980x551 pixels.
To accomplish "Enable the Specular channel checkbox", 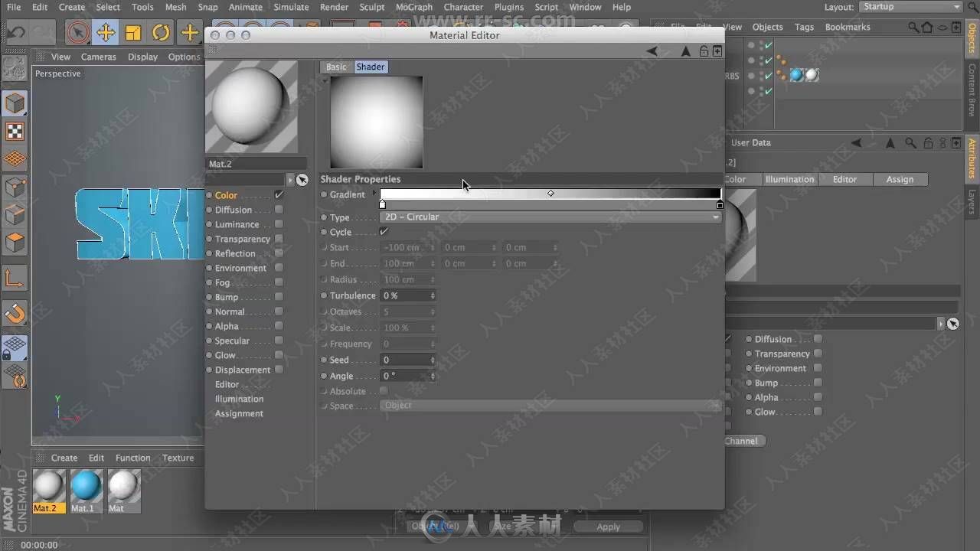I will coord(279,341).
